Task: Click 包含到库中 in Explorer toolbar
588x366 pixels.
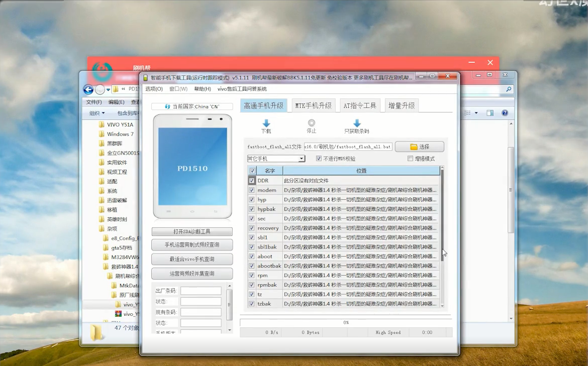Action: coord(128,113)
